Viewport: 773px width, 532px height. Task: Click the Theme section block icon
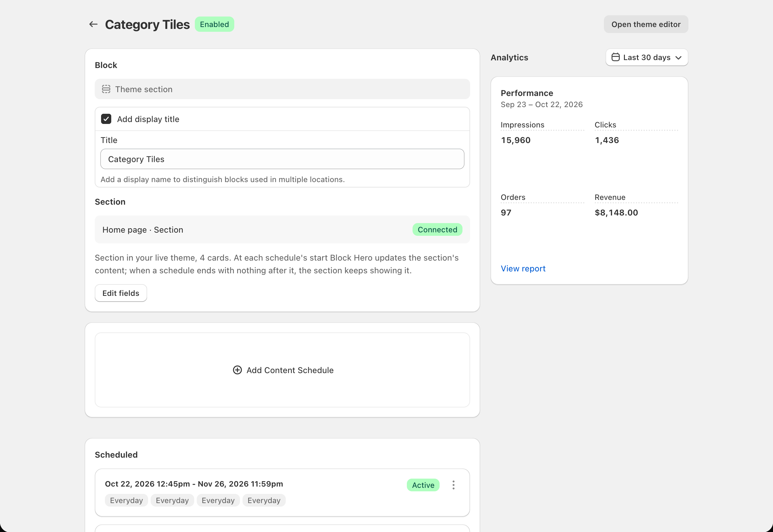click(x=106, y=89)
